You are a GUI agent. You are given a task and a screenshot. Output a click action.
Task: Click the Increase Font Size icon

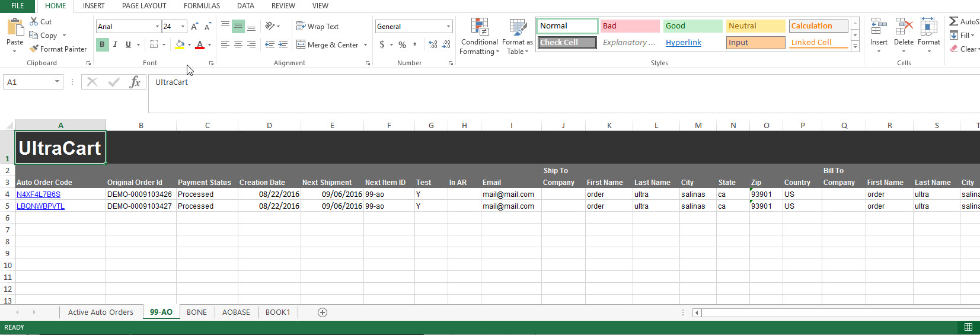click(x=194, y=26)
